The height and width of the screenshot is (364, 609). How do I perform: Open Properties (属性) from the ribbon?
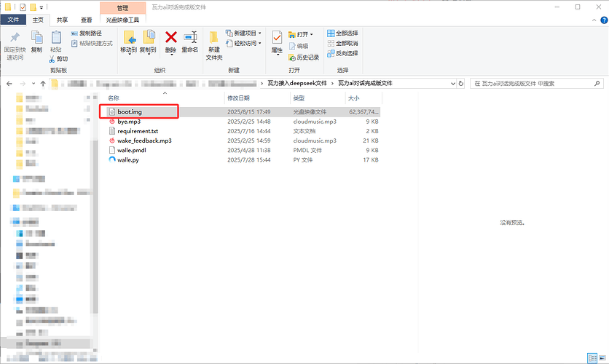(277, 41)
